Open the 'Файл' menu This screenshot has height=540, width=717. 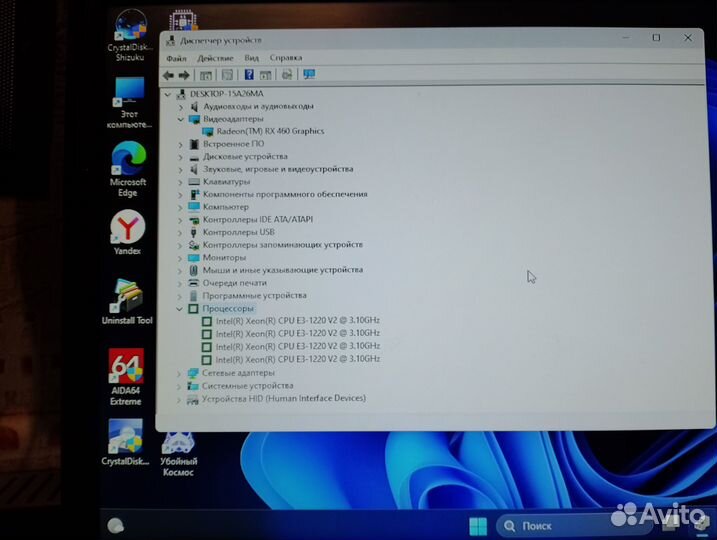coord(176,59)
